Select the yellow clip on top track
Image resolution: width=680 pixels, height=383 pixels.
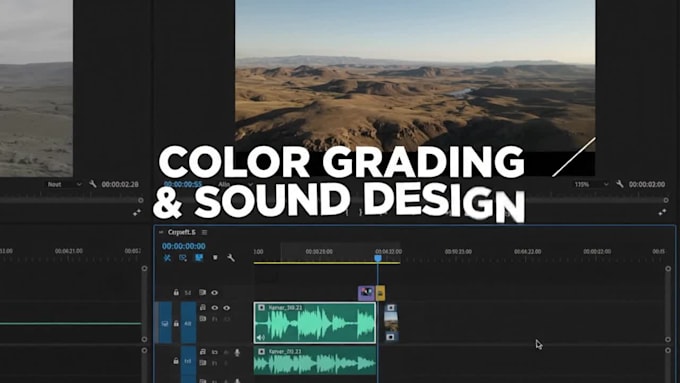click(x=380, y=293)
